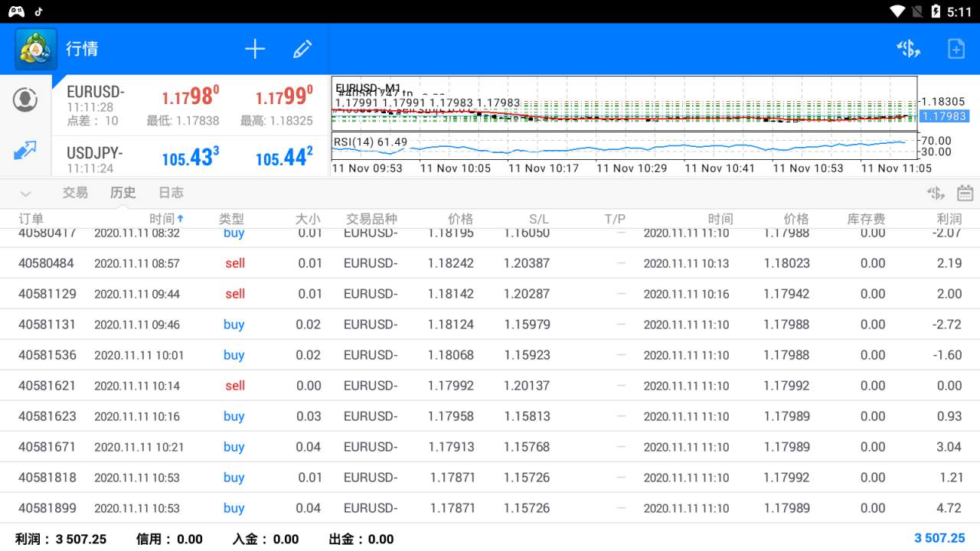980x551 pixels.
Task: Open the 日志 tab
Action: tap(171, 193)
